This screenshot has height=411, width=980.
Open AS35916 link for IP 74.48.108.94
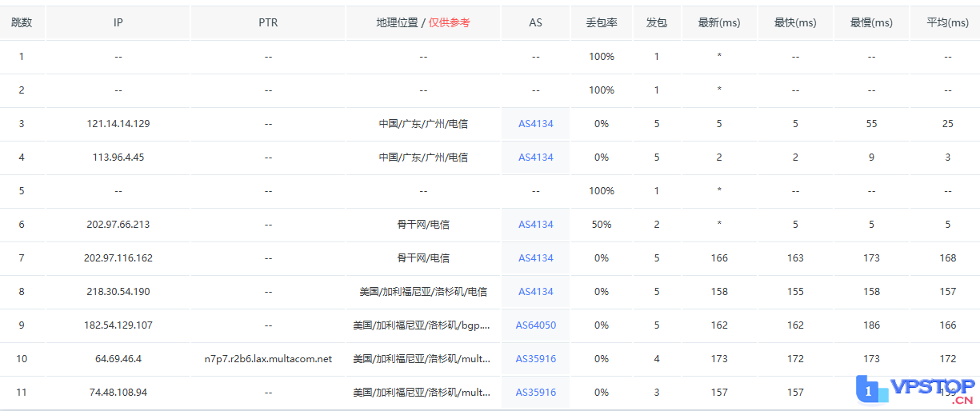535,393
